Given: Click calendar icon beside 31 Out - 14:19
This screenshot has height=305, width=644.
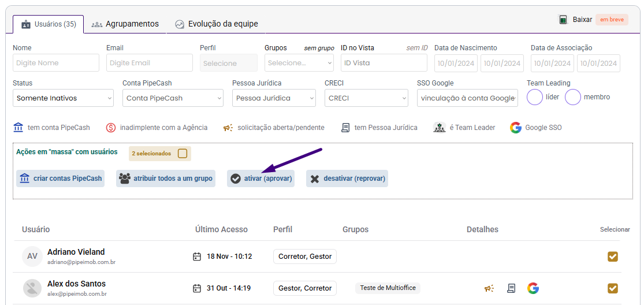Looking at the screenshot, I should pyautogui.click(x=197, y=289).
